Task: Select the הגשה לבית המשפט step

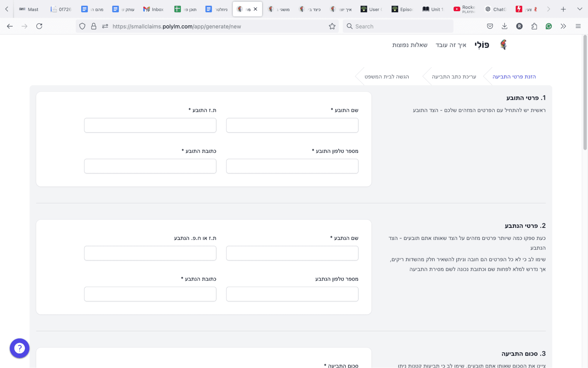Action: pos(387,77)
